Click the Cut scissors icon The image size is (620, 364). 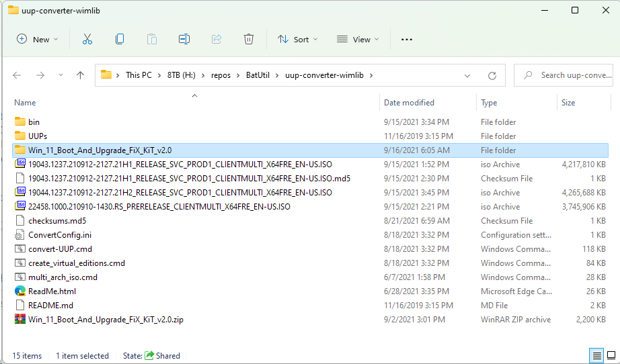click(x=87, y=40)
